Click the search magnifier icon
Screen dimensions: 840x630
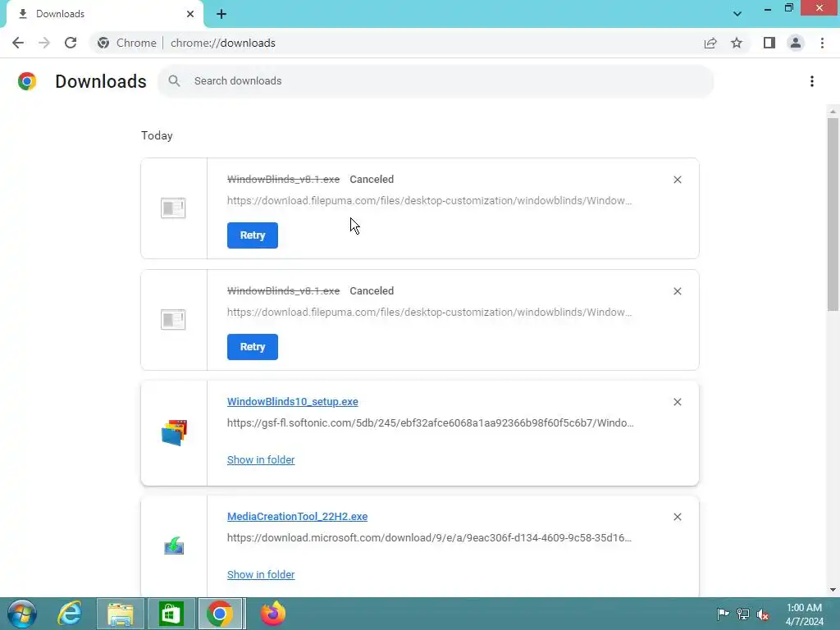point(174,81)
